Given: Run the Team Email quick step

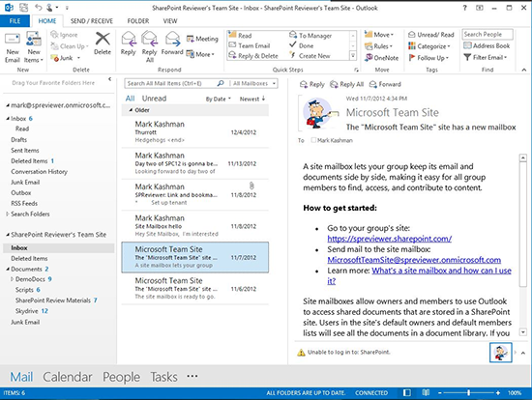Looking at the screenshot, I should pyautogui.click(x=250, y=45).
